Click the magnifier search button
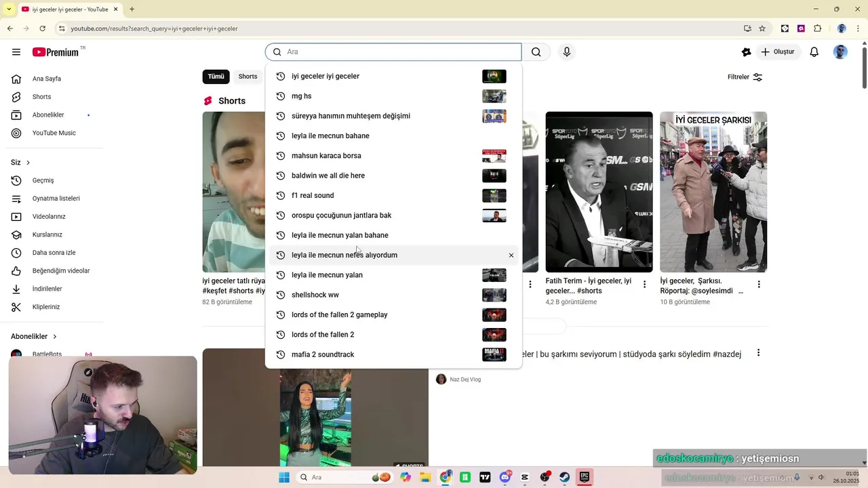Screen dimensions: 868x488 point(536,52)
